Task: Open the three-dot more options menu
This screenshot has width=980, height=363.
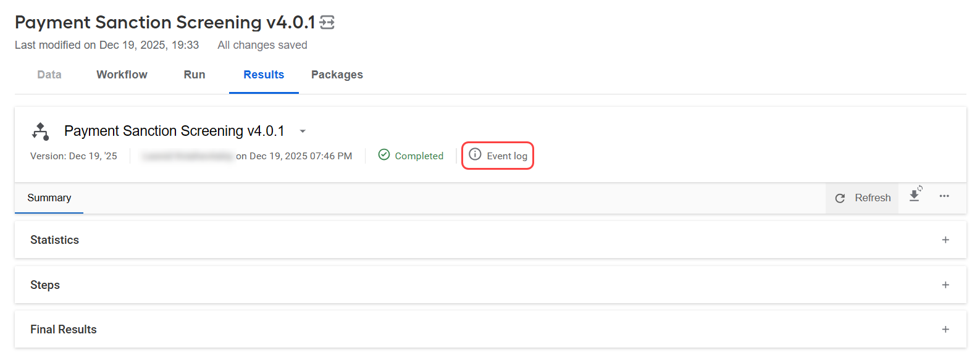Action: coord(944,196)
